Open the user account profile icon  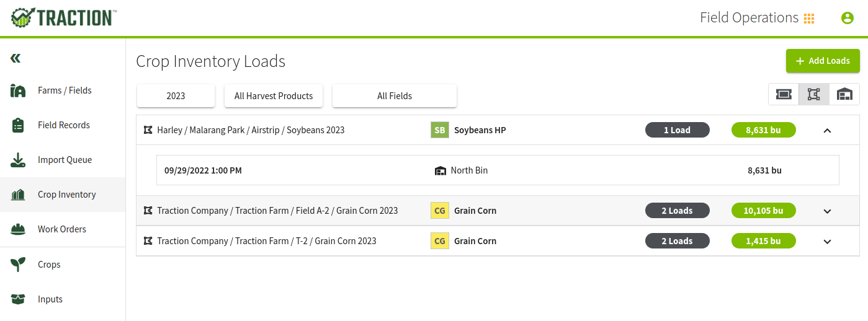[848, 18]
